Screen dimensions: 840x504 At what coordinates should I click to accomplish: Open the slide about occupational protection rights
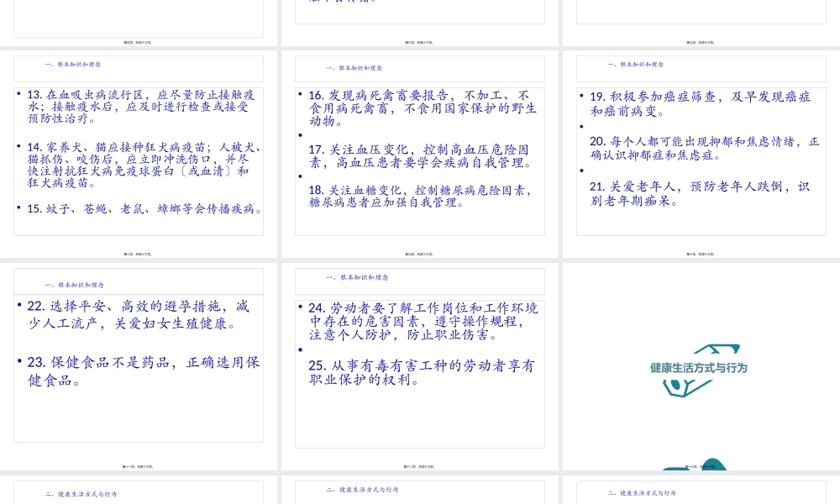[419, 361]
